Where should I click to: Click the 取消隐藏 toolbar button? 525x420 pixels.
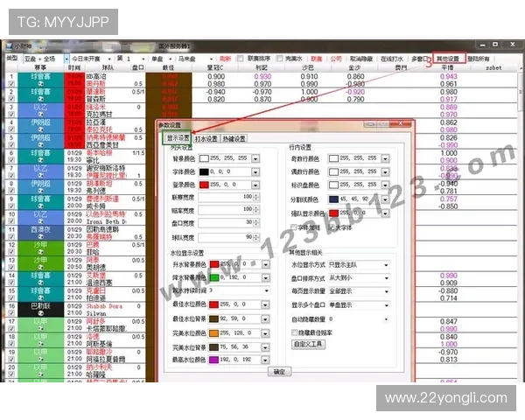[x=360, y=58]
